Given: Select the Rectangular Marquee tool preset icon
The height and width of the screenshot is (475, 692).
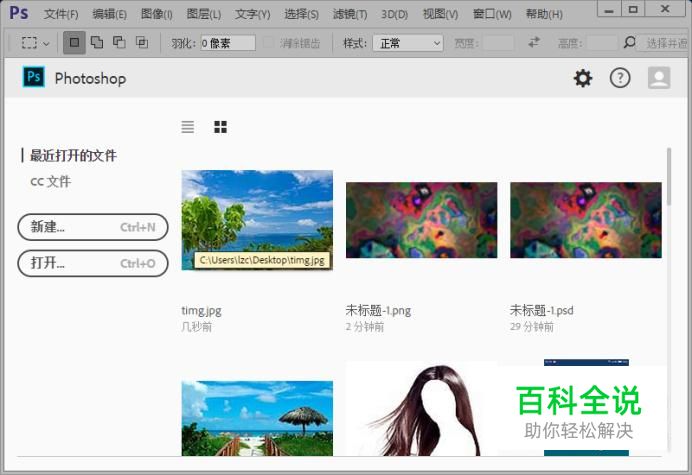Looking at the screenshot, I should 29,43.
